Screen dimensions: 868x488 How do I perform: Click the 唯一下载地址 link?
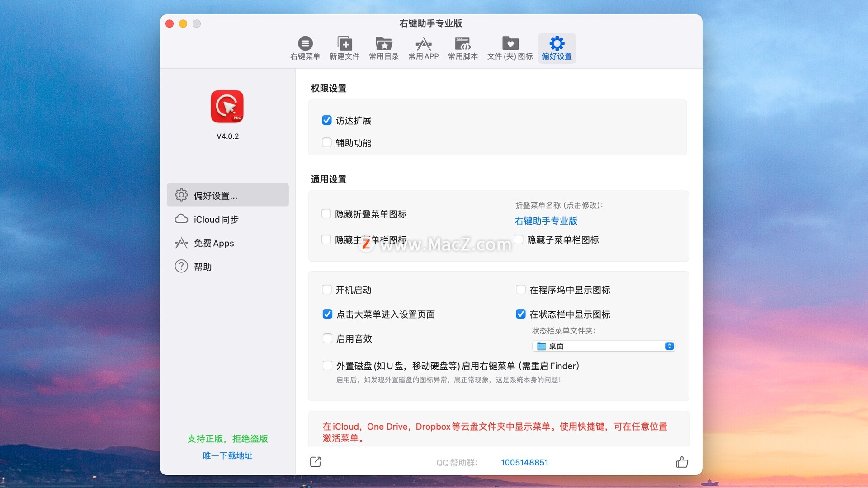coord(227,455)
